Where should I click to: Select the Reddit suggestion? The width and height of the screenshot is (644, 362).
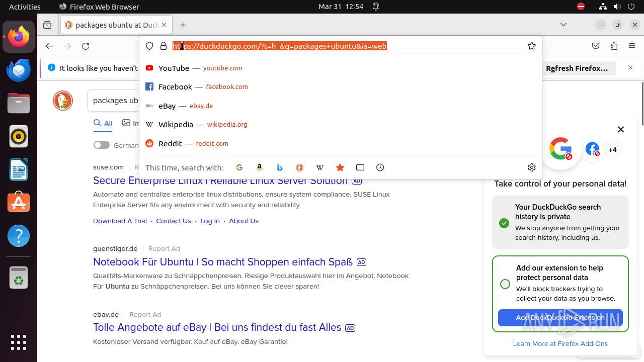tap(341, 143)
